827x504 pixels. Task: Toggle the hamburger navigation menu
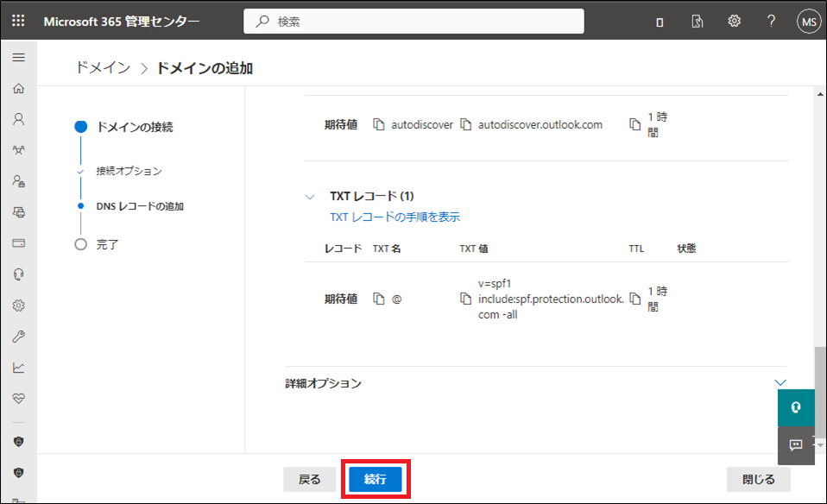[x=18, y=58]
